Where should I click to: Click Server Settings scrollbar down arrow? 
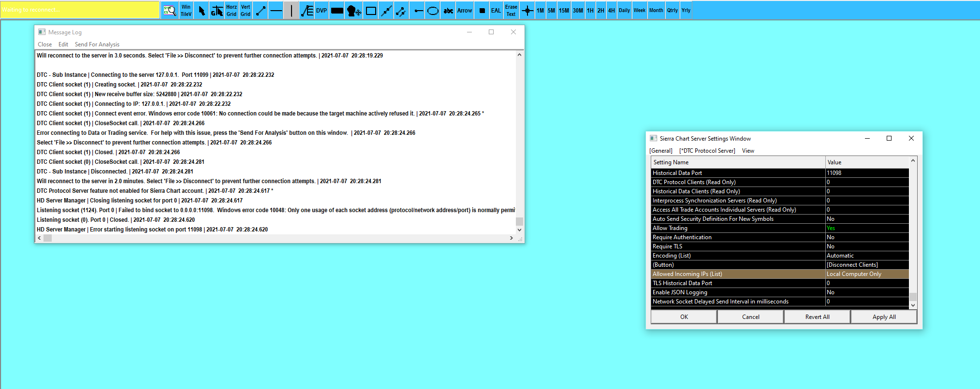tap(913, 305)
